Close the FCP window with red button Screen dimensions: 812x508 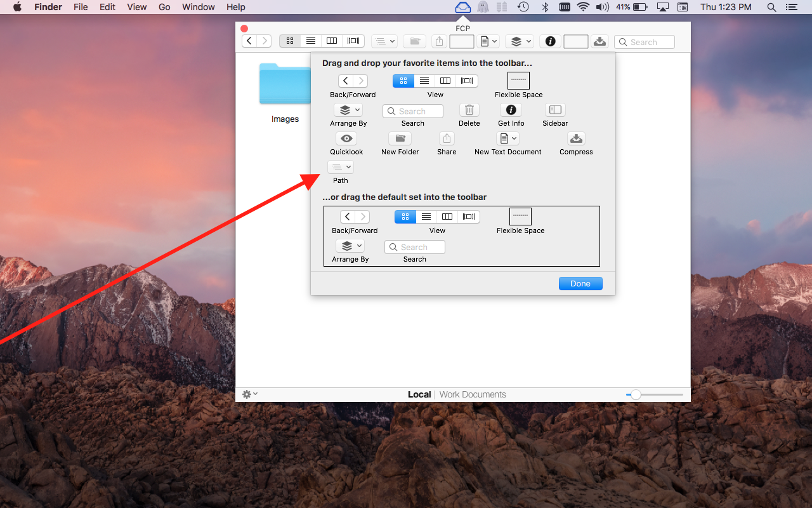(244, 29)
